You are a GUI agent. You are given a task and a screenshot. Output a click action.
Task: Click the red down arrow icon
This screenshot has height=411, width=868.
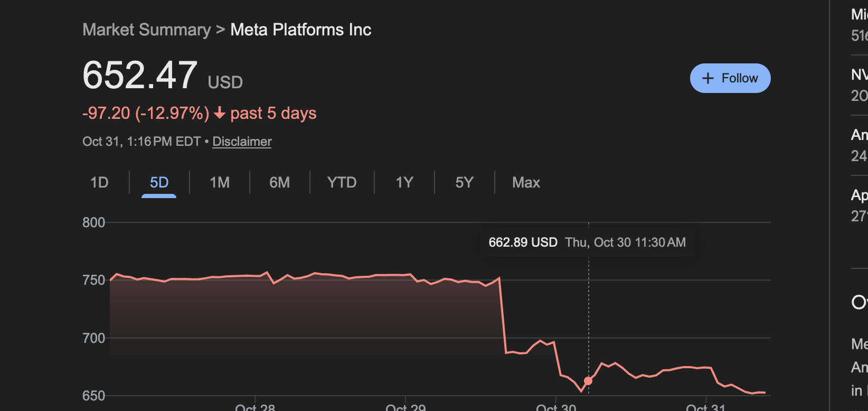pyautogui.click(x=220, y=113)
